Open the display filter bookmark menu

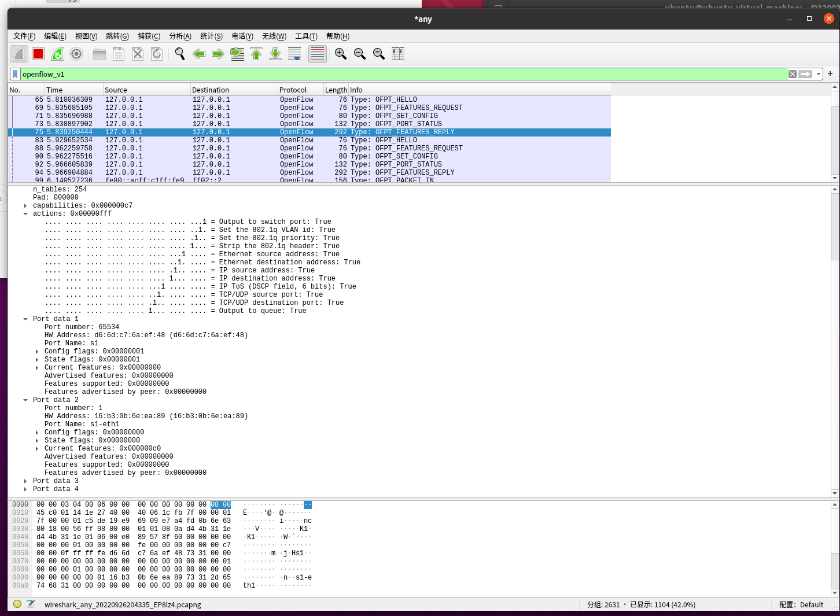click(x=15, y=74)
